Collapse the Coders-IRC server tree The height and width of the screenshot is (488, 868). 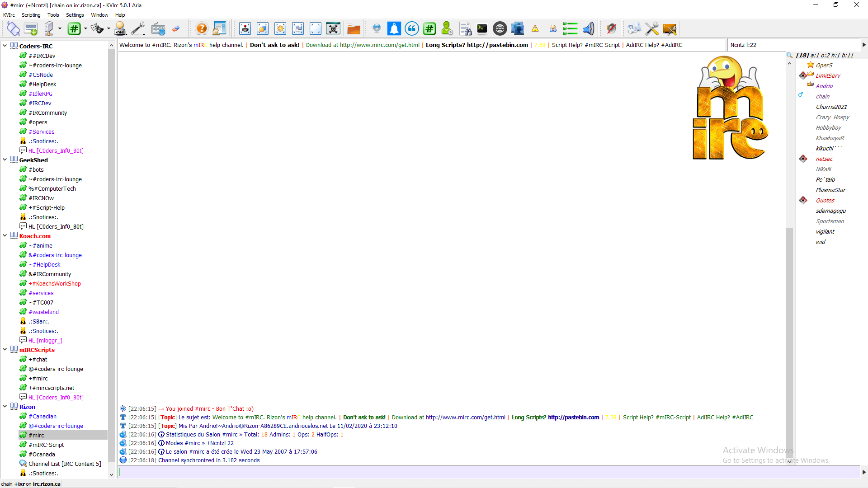[5, 46]
